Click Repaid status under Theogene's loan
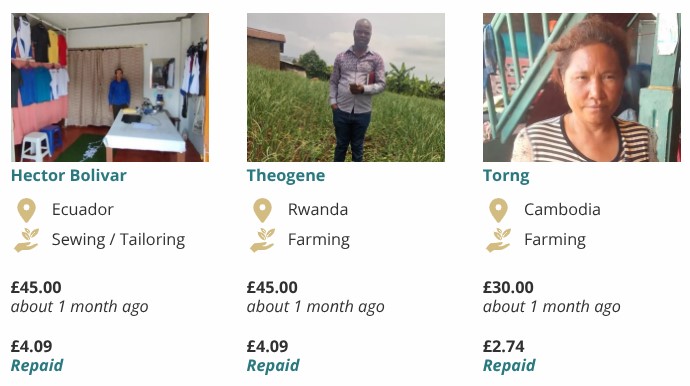This screenshot has width=690, height=386. (273, 365)
